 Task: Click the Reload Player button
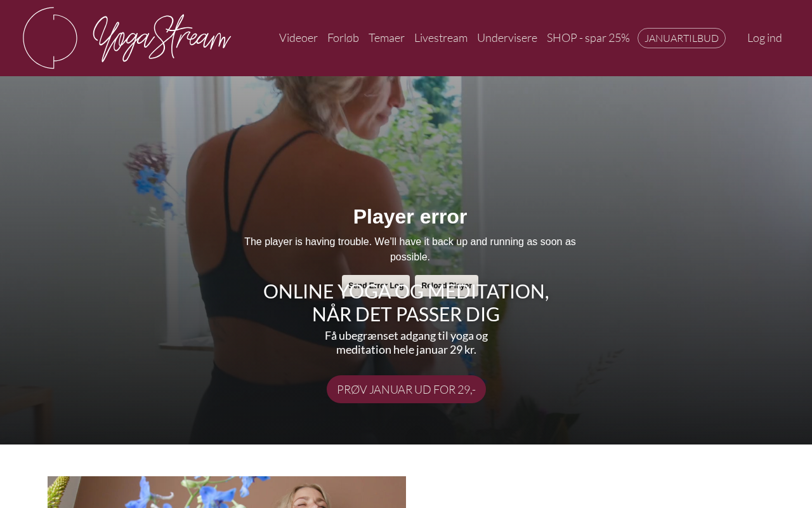447,285
